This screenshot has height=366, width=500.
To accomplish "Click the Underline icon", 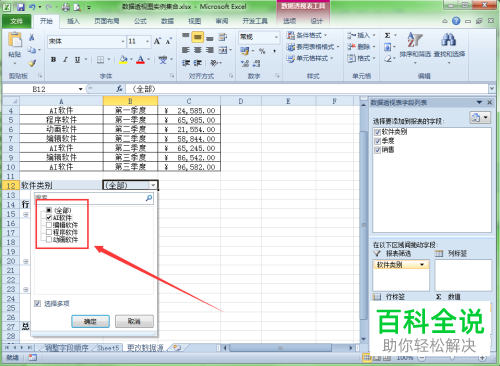I will point(77,60).
